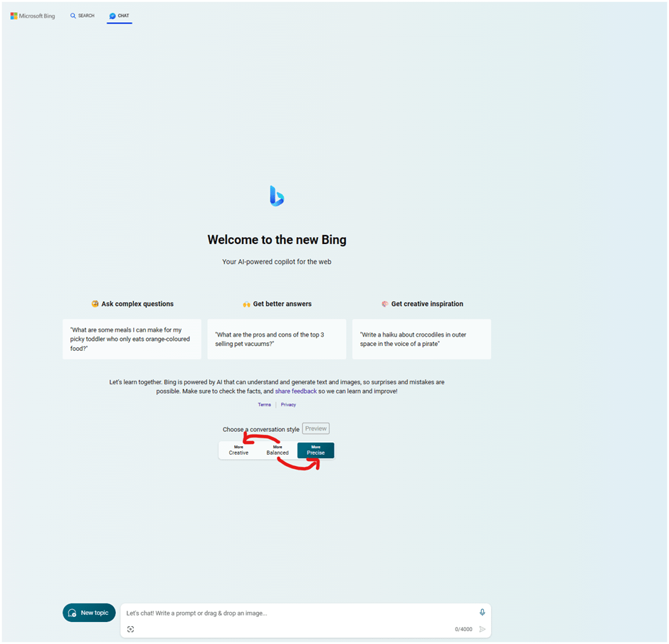Open the share feedback link
Viewport: 669px width, 644px height.
click(x=295, y=391)
